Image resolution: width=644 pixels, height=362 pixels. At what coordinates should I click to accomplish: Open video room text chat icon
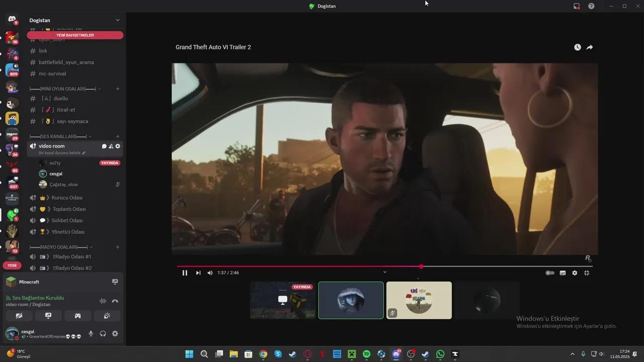104,146
